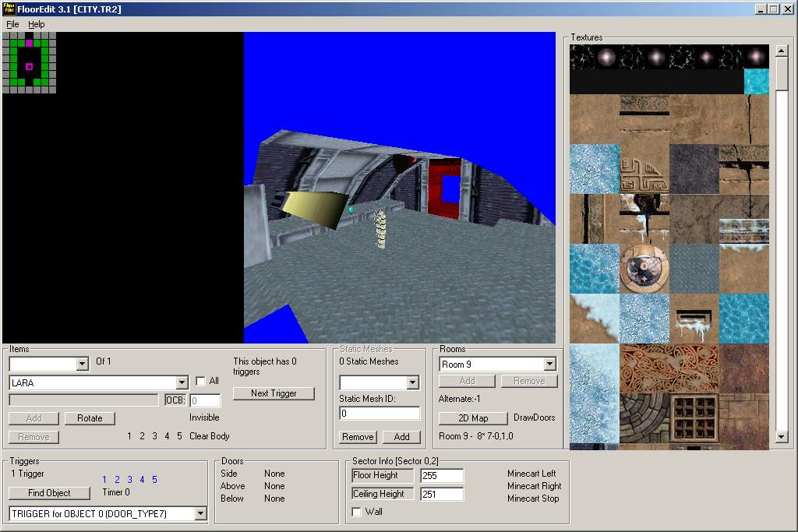The width and height of the screenshot is (798, 532).
Task: Open the 2D Map view
Action: pyautogui.click(x=473, y=418)
